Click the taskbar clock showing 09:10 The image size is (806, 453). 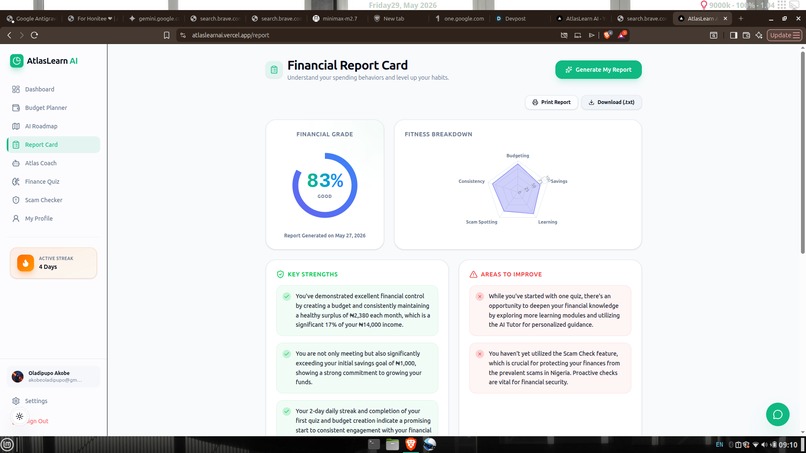(x=788, y=445)
